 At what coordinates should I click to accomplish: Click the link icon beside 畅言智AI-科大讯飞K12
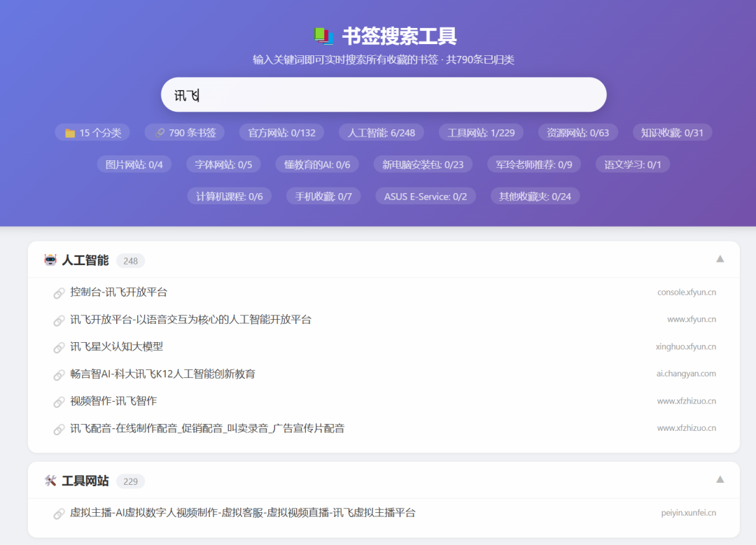(59, 375)
